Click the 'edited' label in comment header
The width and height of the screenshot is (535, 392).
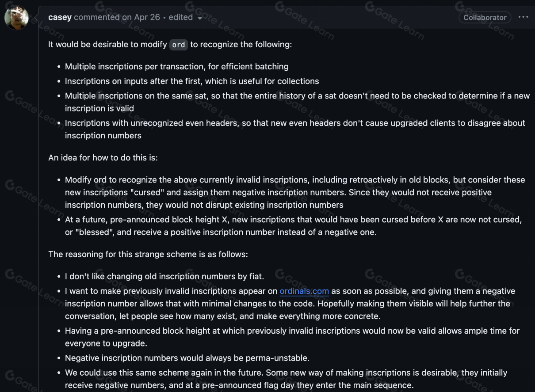pos(180,17)
